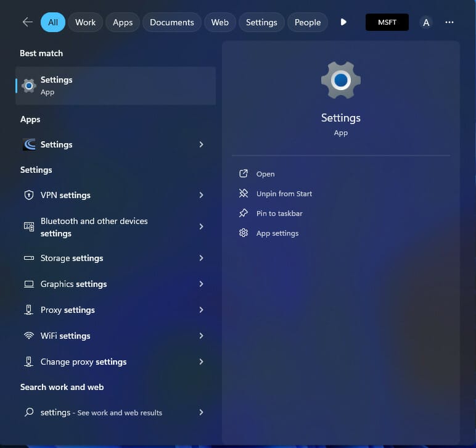Click the Proxy settings icon

(29, 310)
